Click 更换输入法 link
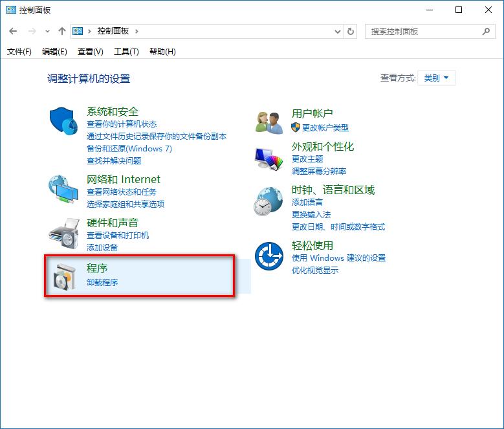This screenshot has width=504, height=429. (311, 215)
